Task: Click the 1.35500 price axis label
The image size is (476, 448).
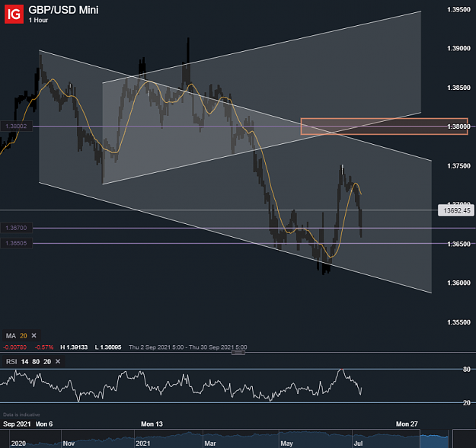Action: click(x=458, y=322)
